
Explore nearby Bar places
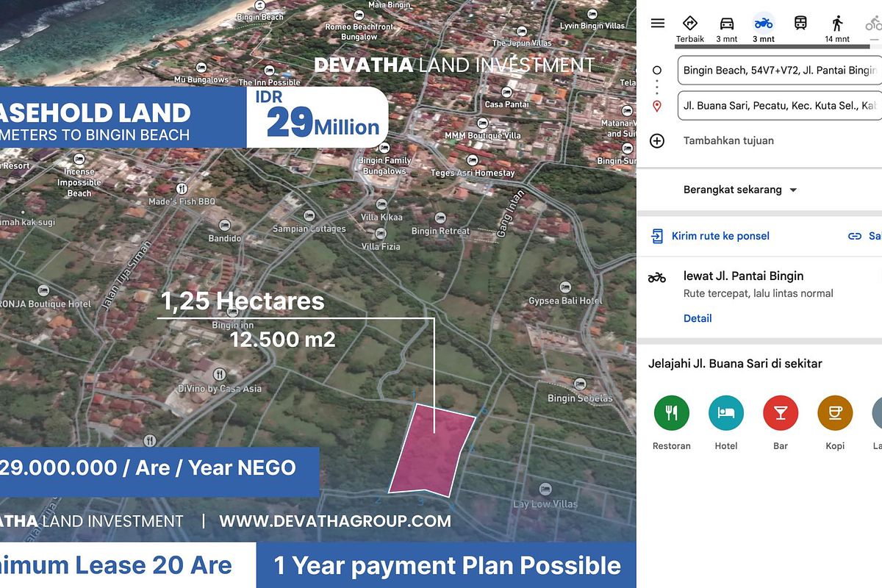[781, 413]
